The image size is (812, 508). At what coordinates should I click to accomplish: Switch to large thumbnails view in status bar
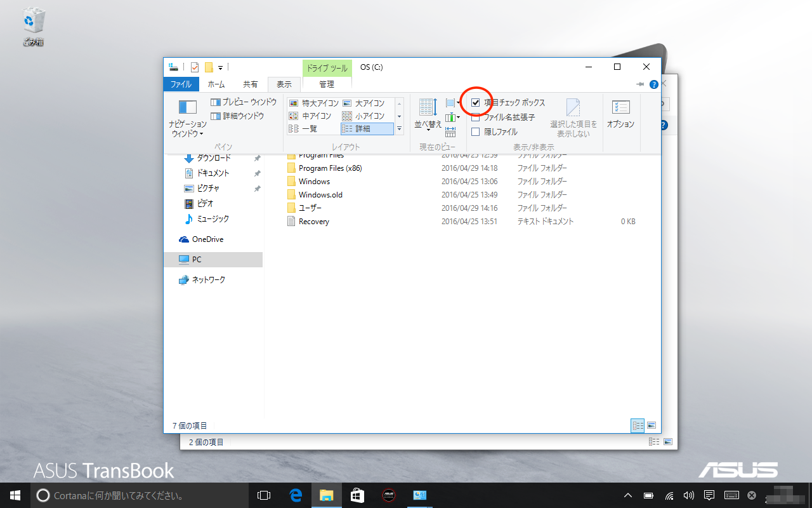pos(651,425)
